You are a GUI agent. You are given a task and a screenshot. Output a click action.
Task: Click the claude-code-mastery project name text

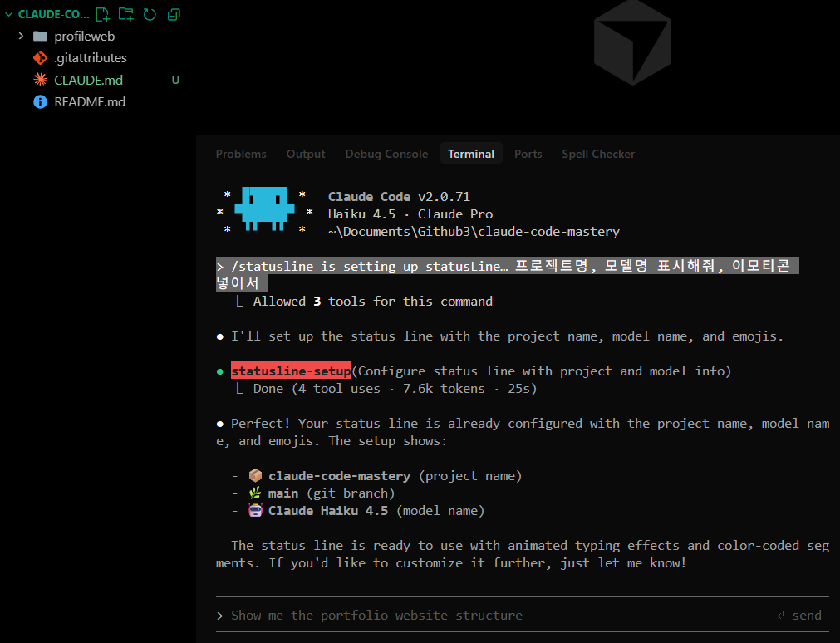pyautogui.click(x=340, y=476)
